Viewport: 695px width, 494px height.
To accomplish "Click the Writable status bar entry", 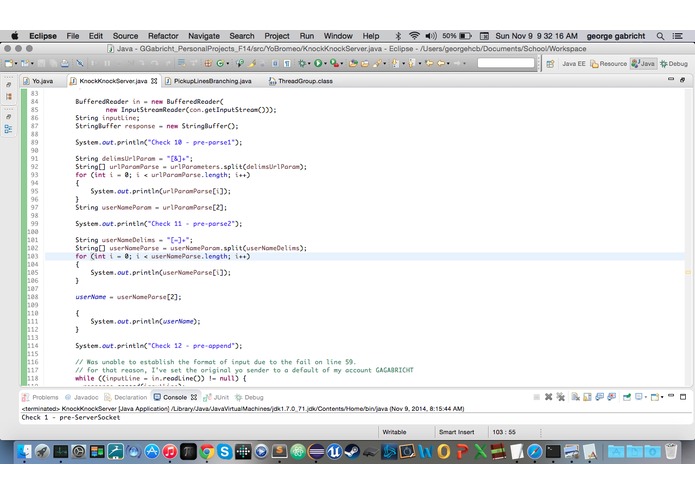I will point(394,432).
